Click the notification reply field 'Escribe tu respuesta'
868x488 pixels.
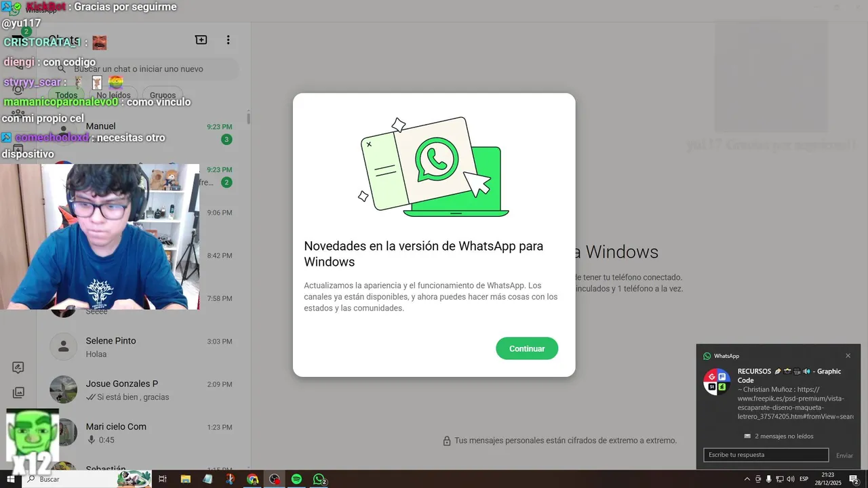coord(766,455)
